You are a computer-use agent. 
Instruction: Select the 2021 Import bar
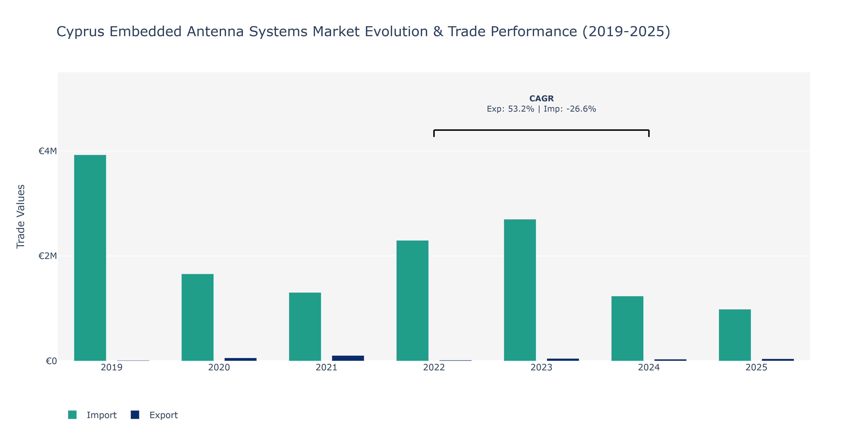(x=305, y=327)
